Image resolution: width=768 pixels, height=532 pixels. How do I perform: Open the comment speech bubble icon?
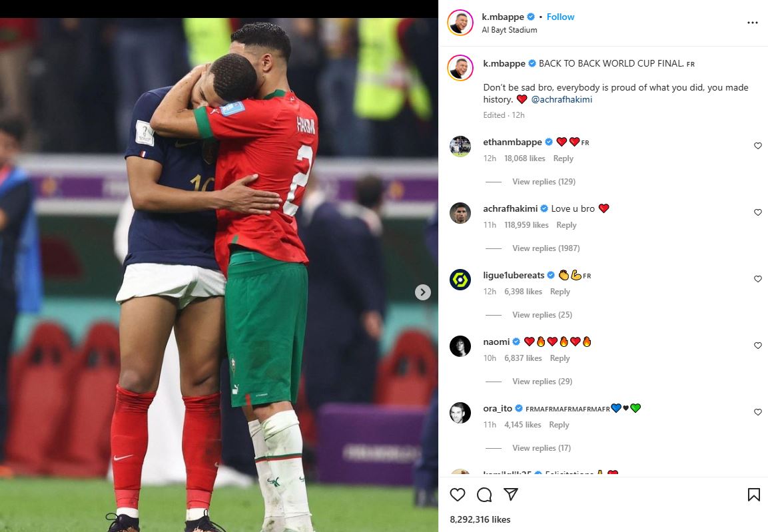484,495
